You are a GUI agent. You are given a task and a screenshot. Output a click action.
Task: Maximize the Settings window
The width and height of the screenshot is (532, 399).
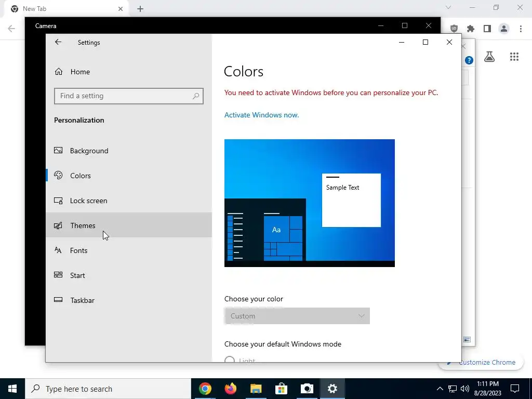click(x=425, y=42)
